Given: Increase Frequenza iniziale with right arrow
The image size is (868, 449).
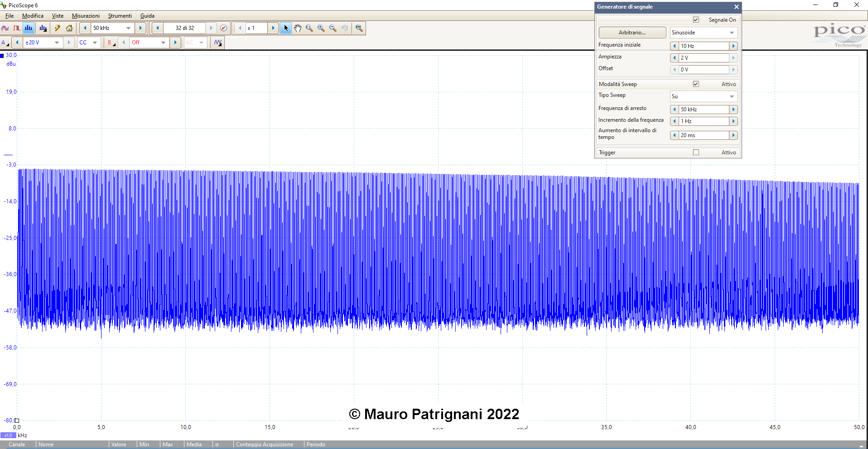Looking at the screenshot, I should pyautogui.click(x=733, y=46).
